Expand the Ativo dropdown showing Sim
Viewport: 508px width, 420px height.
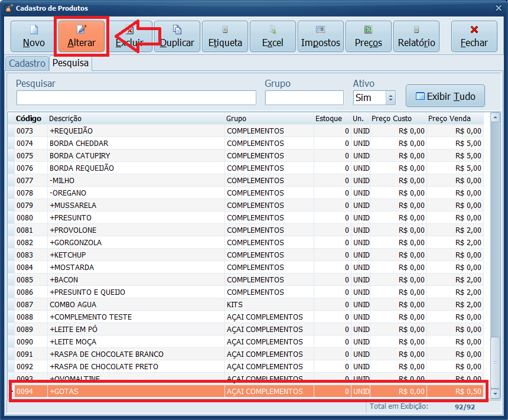click(390, 98)
